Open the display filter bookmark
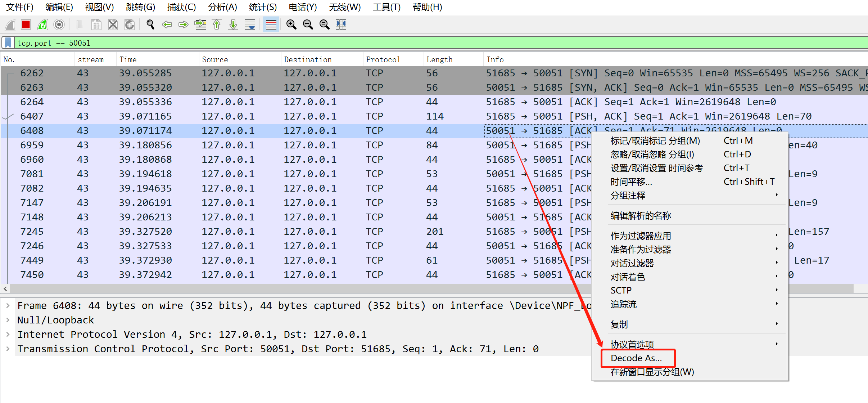This screenshot has height=403, width=868. pyautogui.click(x=8, y=43)
